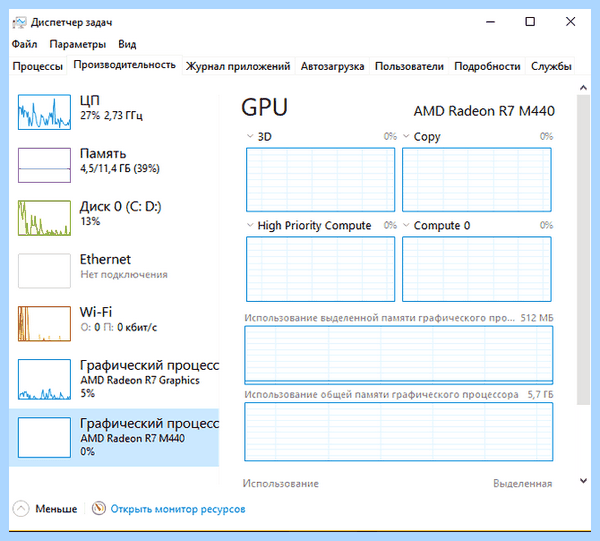Select the AMD Radeon R7 Graphics mini graph
Screen dimensions: 600x541
[x=44, y=379]
